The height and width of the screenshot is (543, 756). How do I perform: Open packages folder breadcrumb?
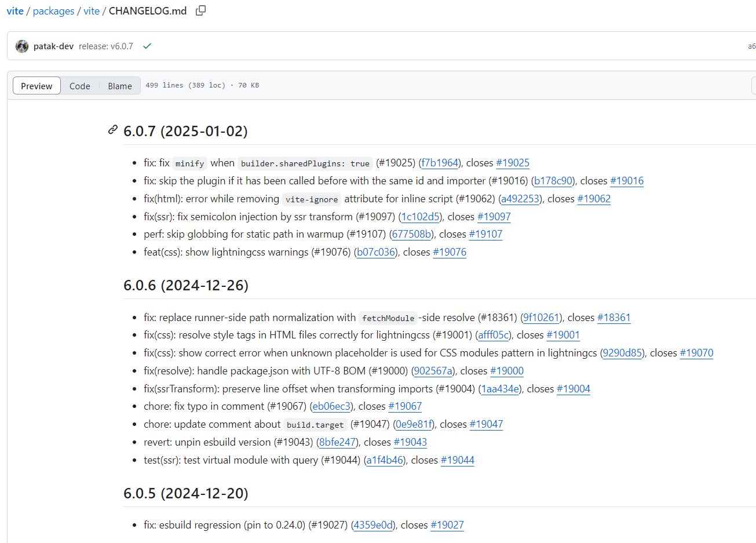pyautogui.click(x=54, y=11)
